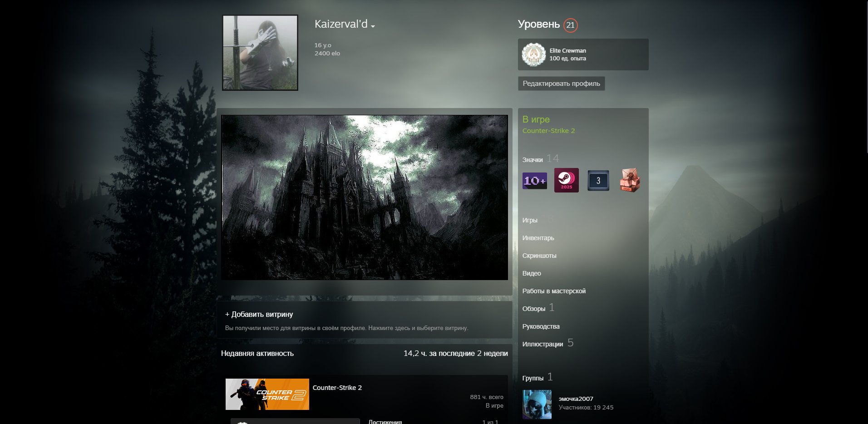The height and width of the screenshot is (424, 868).
Task: Open the Counter-Strike 2 game banner thumbnail
Action: click(x=267, y=394)
